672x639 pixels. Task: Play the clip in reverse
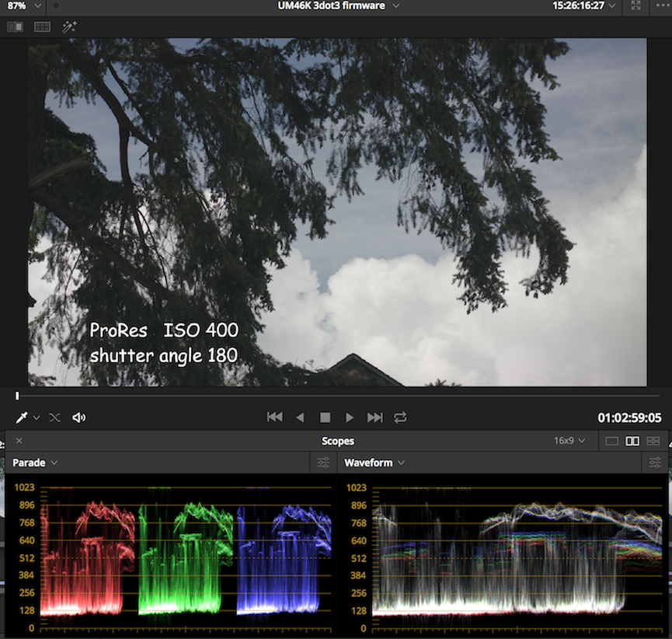(300, 417)
